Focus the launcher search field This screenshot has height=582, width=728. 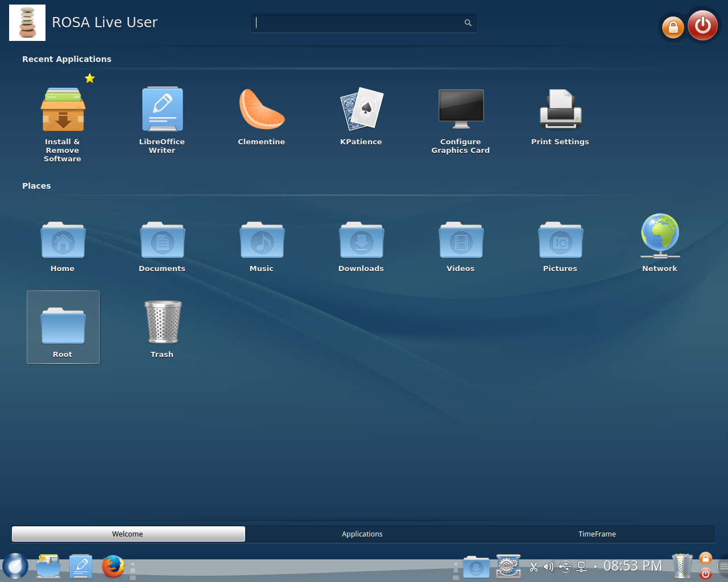click(364, 23)
